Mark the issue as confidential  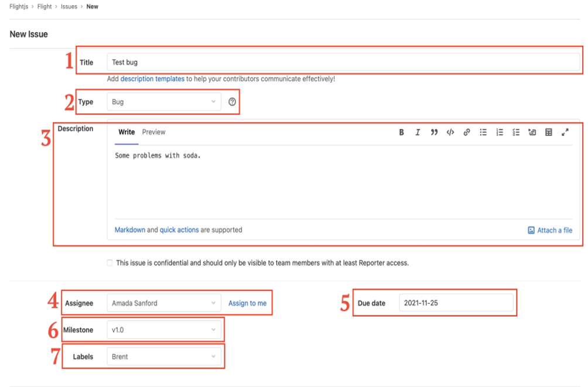(x=110, y=263)
